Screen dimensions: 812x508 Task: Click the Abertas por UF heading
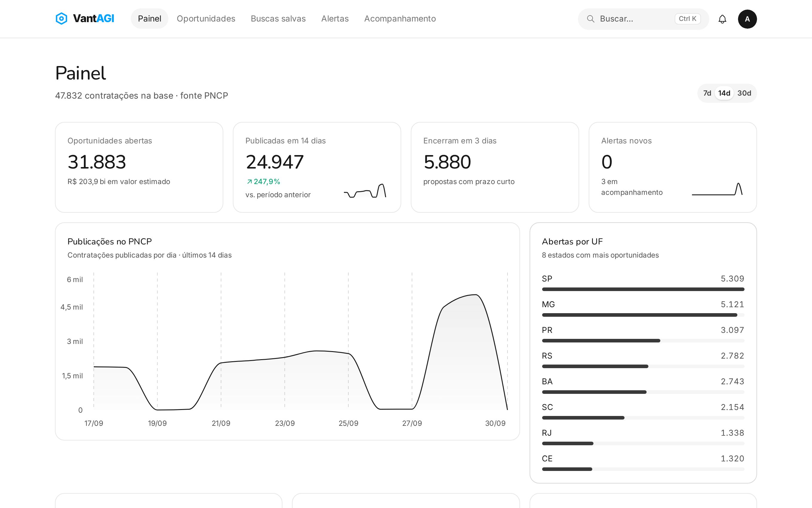coord(572,241)
